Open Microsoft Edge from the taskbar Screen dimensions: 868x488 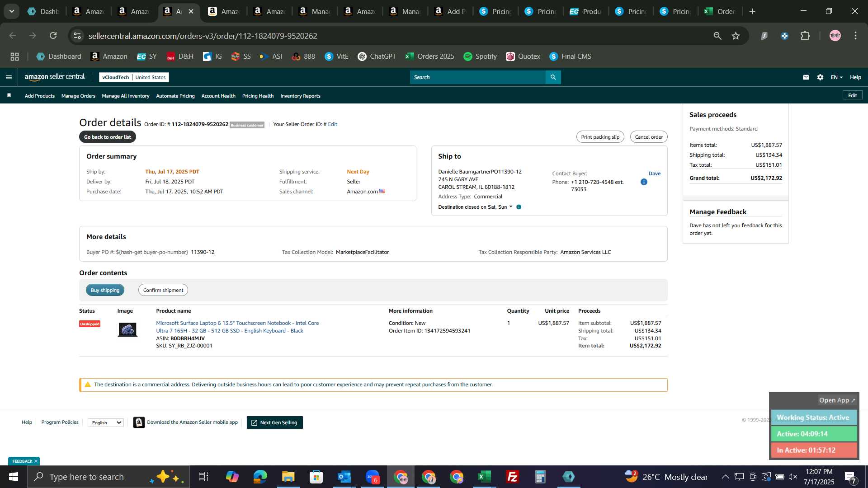pyautogui.click(x=260, y=477)
